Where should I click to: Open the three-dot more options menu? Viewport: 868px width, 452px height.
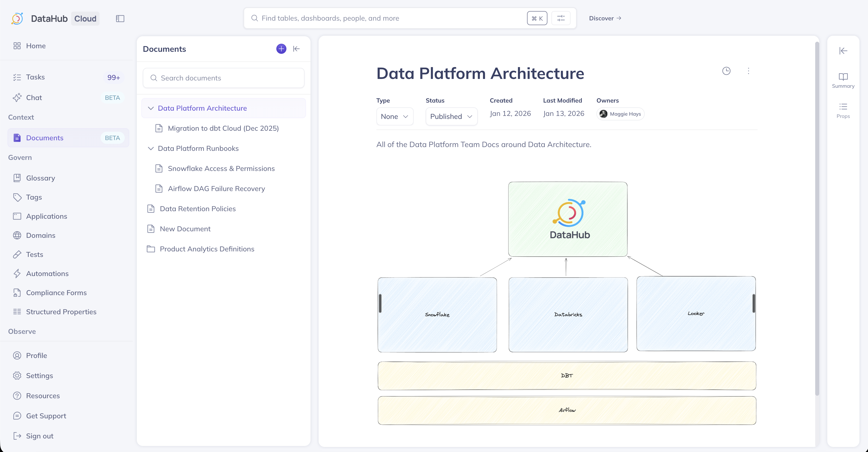(x=748, y=71)
